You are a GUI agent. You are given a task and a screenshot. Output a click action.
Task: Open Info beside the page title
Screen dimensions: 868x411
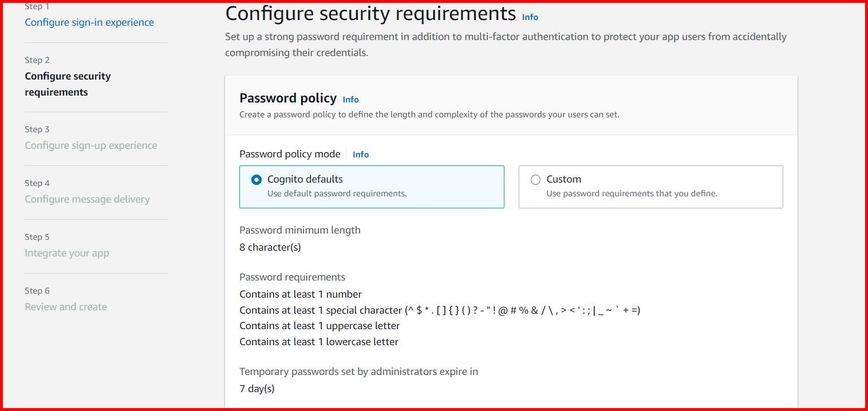[530, 17]
